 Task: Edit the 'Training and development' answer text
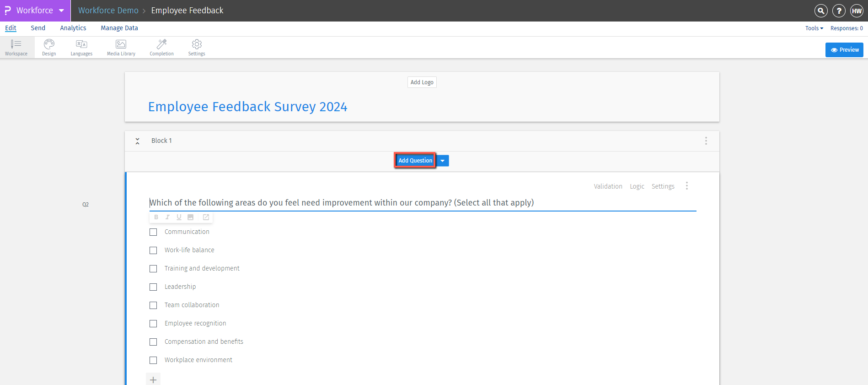202,268
